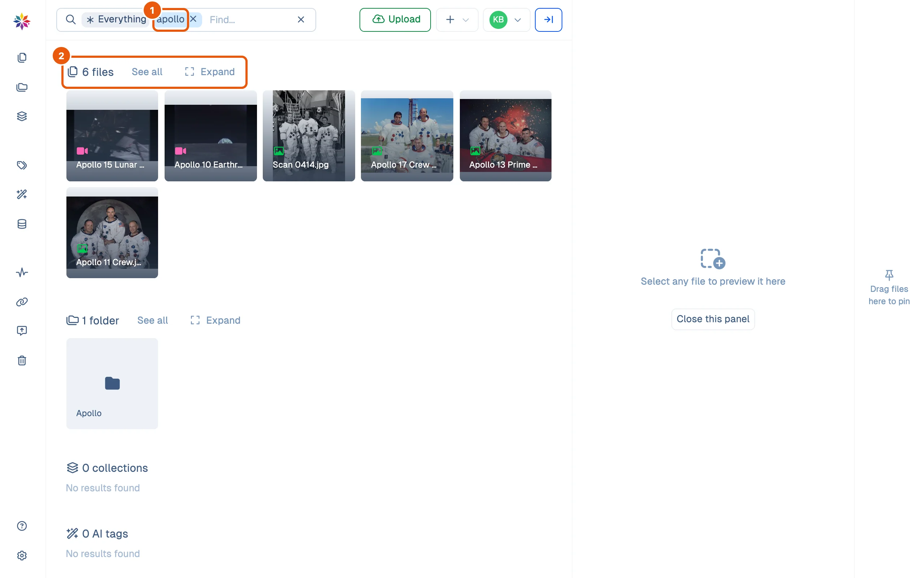
Task: Open the share links icon in sidebar
Action: (x=22, y=302)
